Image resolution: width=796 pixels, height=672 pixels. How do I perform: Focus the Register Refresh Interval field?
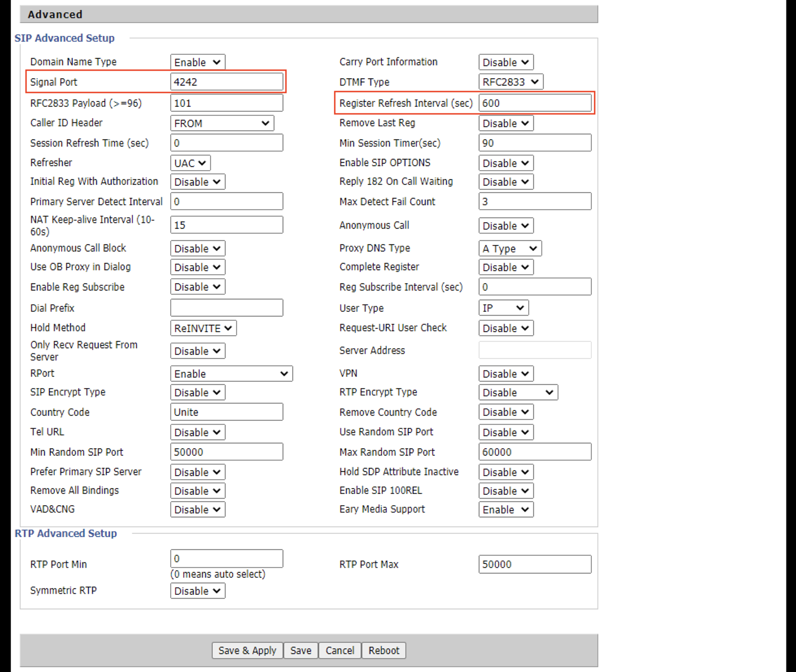[535, 103]
